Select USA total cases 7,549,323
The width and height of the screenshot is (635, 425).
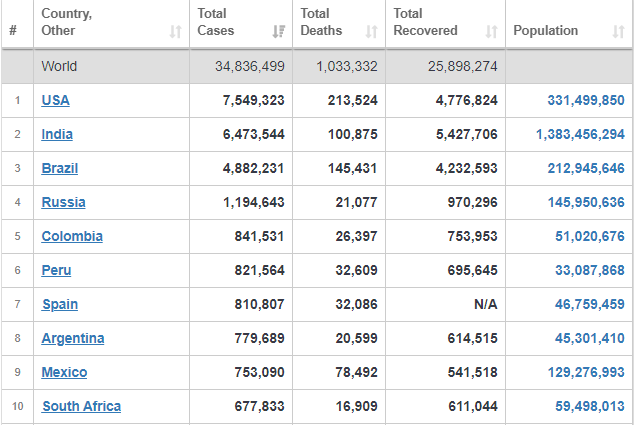(254, 100)
